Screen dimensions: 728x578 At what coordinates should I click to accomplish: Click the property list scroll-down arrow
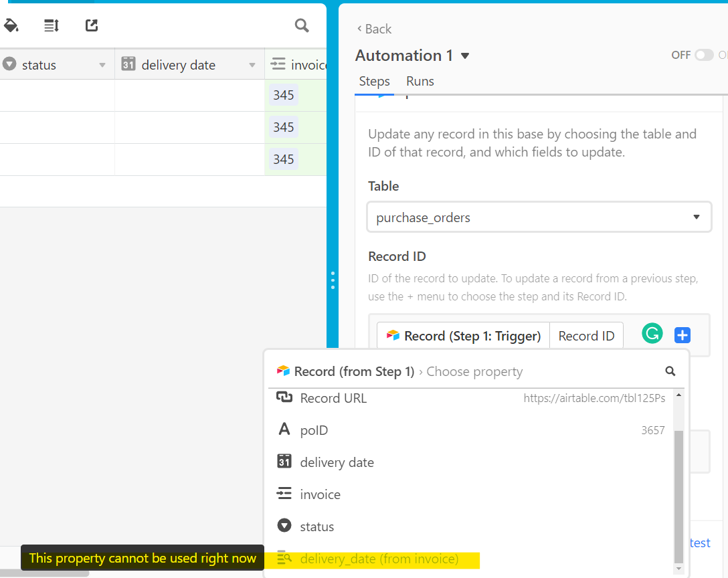678,568
